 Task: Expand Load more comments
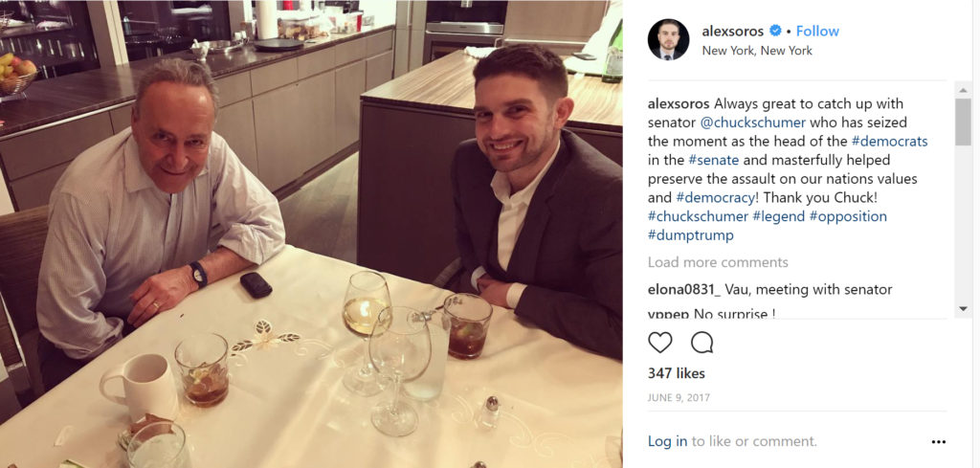tap(718, 262)
